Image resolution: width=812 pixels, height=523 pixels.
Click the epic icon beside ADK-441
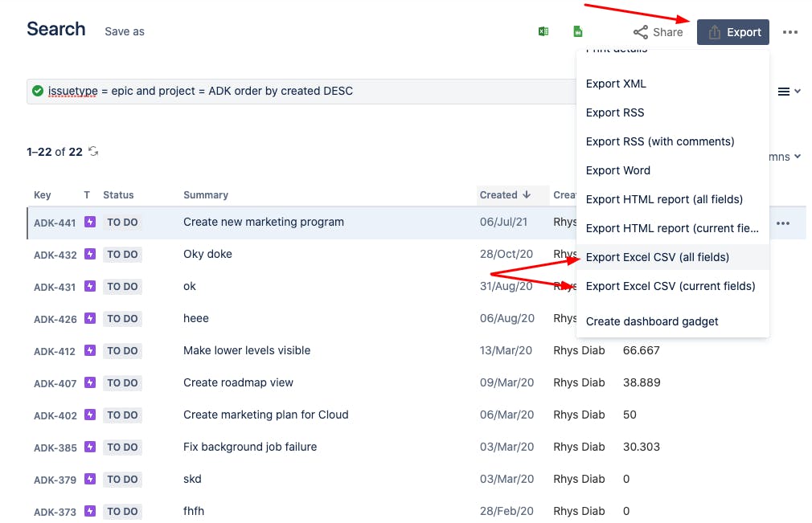(x=90, y=222)
